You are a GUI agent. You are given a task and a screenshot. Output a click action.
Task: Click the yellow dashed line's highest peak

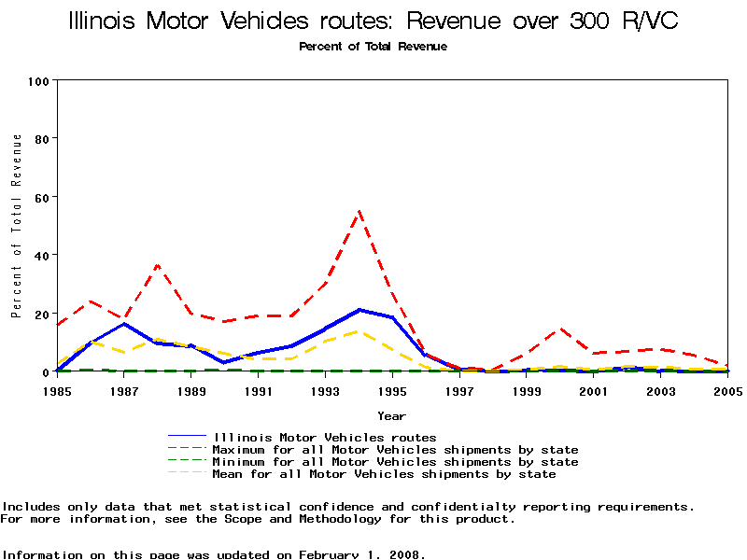359,331
